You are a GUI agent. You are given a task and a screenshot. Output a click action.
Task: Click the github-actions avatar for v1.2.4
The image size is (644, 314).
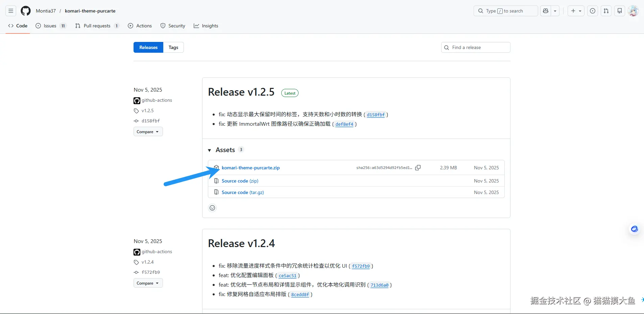click(137, 252)
